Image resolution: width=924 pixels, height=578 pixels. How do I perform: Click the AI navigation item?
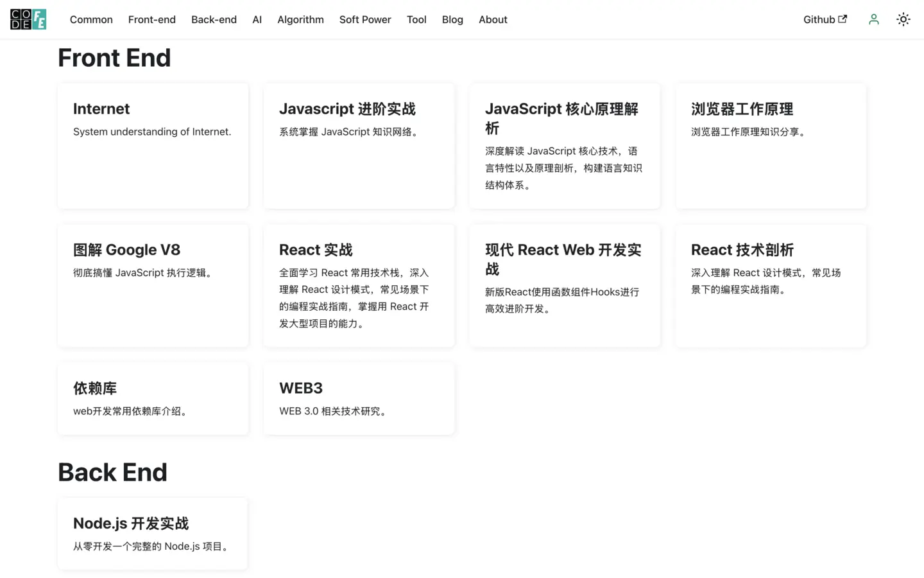[x=257, y=19]
